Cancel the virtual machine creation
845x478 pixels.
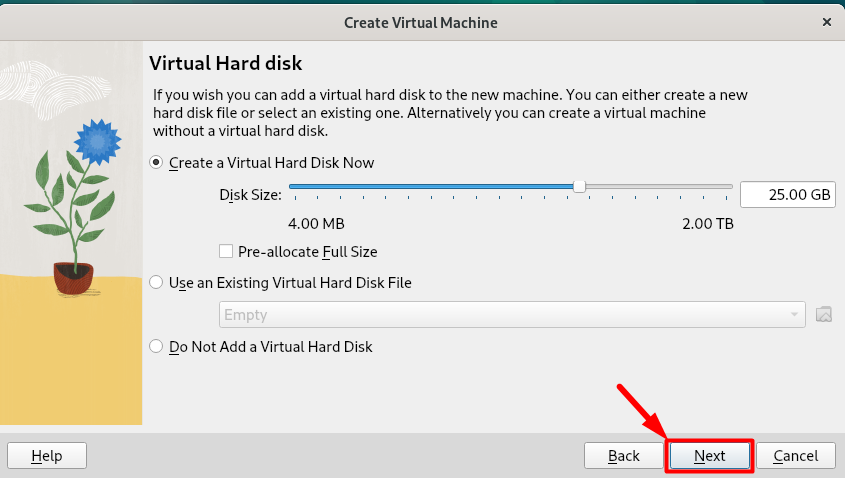click(x=795, y=456)
